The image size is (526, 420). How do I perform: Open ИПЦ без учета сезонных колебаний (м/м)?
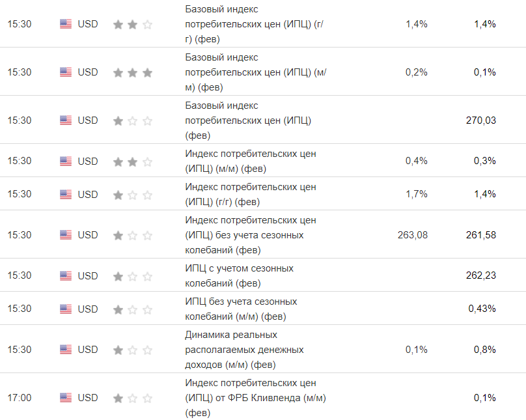pyautogui.click(x=241, y=309)
